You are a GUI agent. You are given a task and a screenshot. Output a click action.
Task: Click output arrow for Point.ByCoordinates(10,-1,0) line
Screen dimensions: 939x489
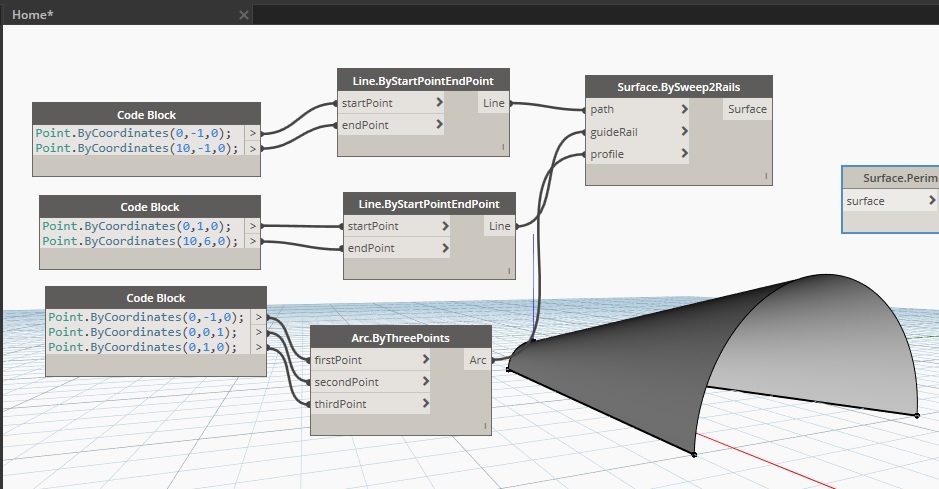253,148
